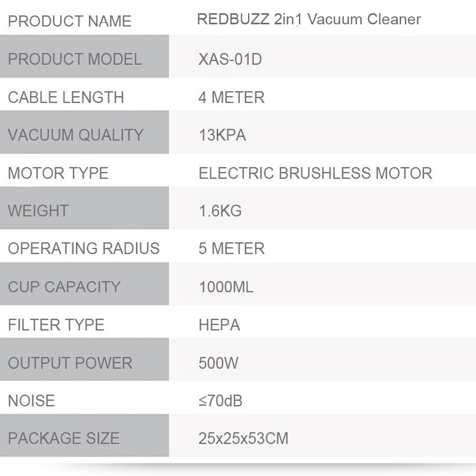Select the 500W output power value
This screenshot has width=476, height=476.
pos(218,363)
